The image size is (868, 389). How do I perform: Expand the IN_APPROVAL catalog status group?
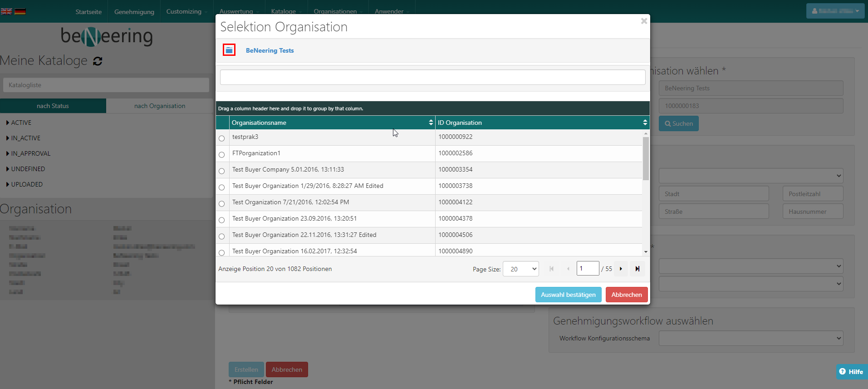(x=8, y=153)
